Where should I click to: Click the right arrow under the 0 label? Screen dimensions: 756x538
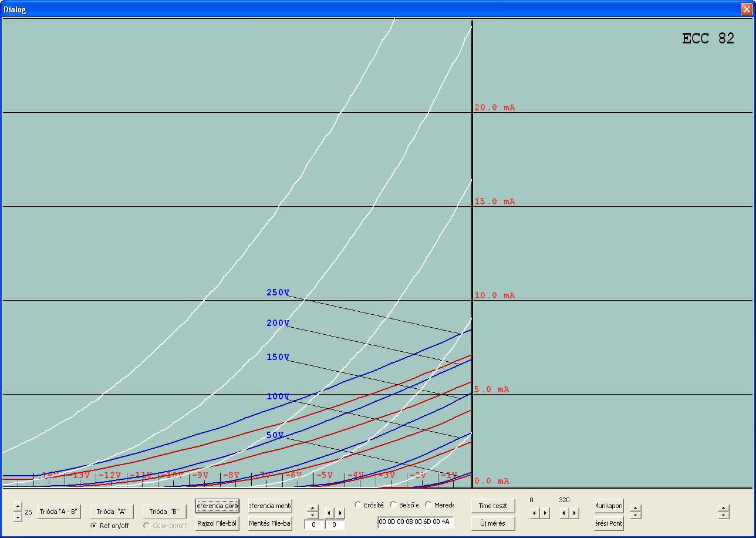pyautogui.click(x=545, y=513)
